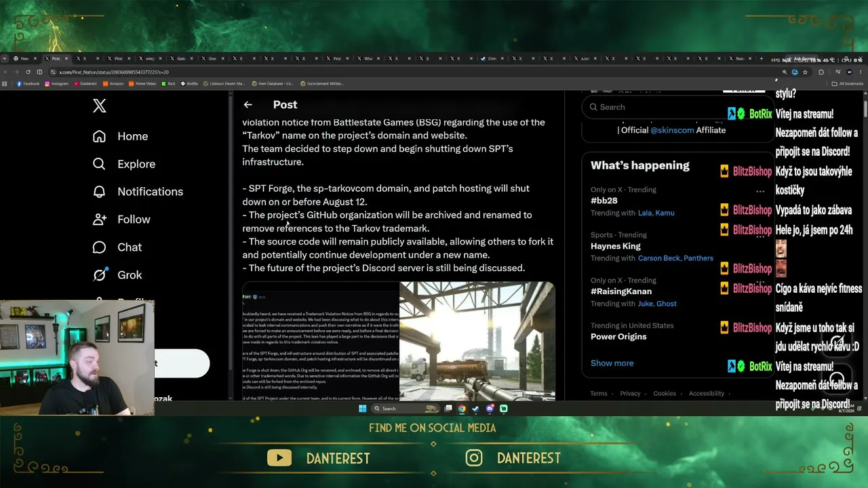Viewport: 868px width, 488px height.
Task: Click Show more under What's happening
Action: click(612, 363)
